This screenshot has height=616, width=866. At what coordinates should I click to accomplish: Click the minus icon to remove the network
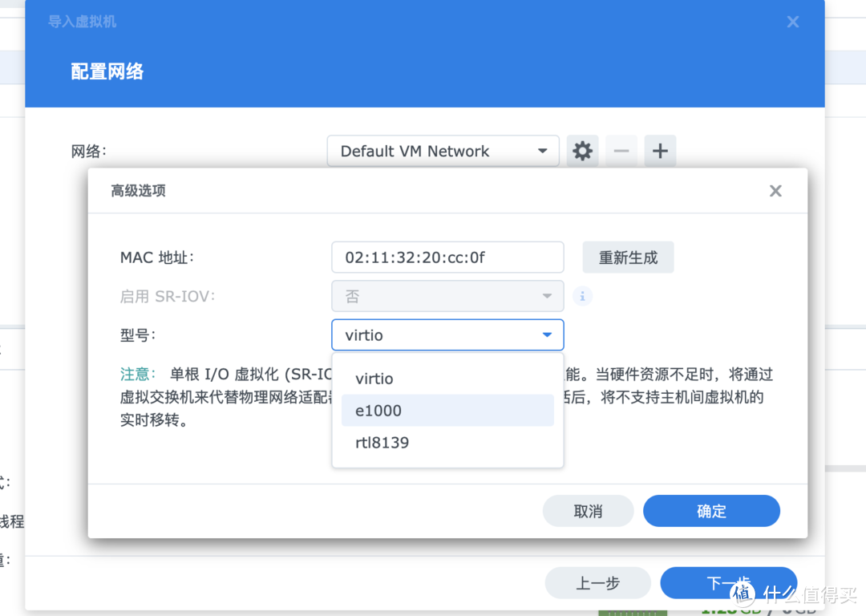[x=621, y=151]
